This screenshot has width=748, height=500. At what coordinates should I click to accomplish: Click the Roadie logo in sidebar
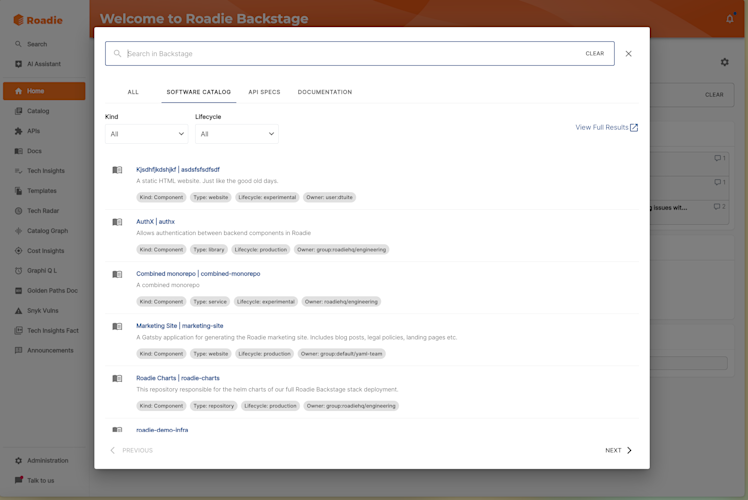(38, 20)
